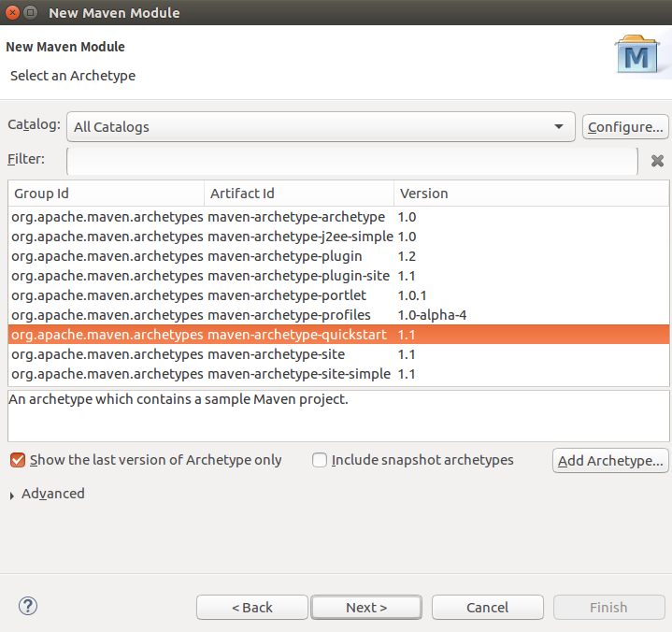This screenshot has width=672, height=632.
Task: Toggle Show the last version of Archetype only
Action: (18, 461)
